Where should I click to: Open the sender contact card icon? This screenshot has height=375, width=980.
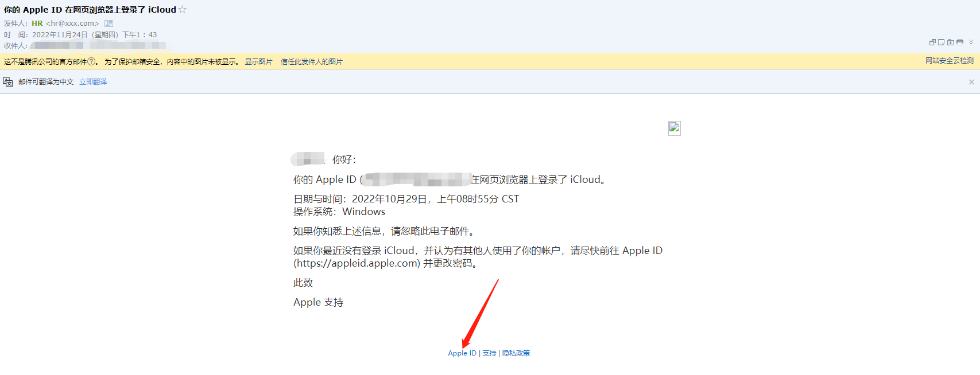(109, 24)
